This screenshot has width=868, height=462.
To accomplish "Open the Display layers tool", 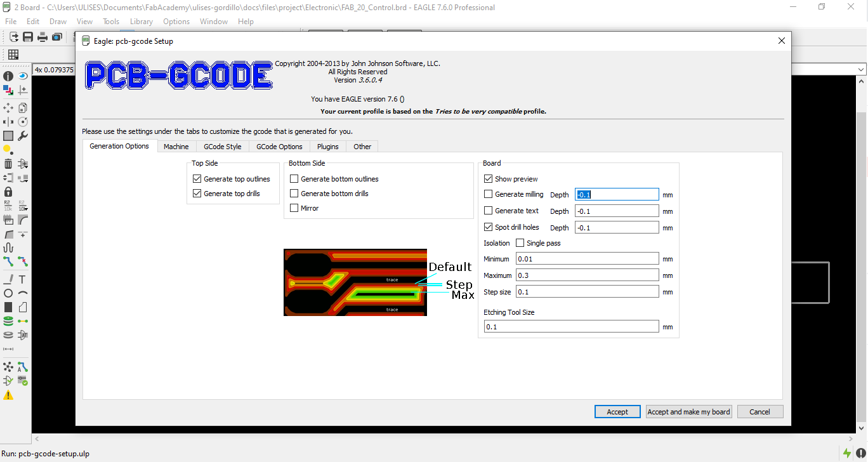I will (8, 90).
